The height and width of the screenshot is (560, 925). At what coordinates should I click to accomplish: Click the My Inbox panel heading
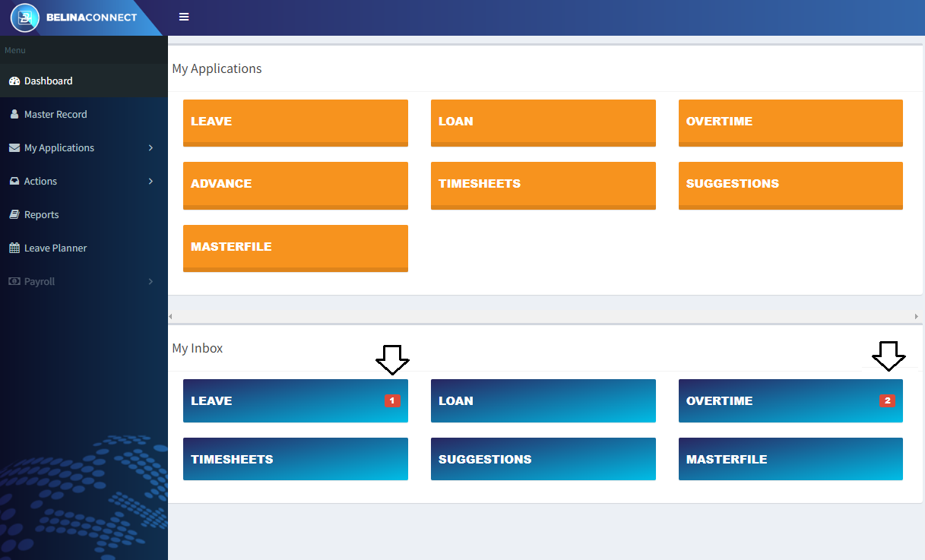pyautogui.click(x=198, y=348)
